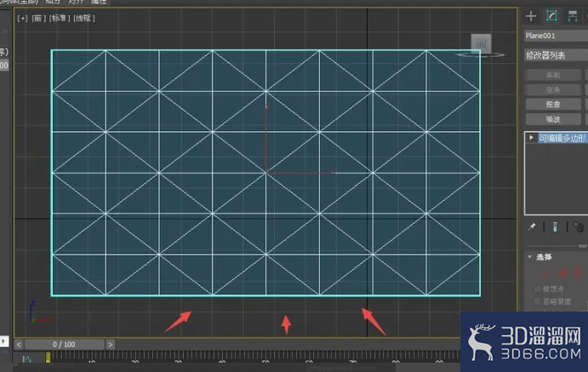588x372 pixels.
Task: Select 可编辑多边形 in modifier stack
Action: click(562, 138)
